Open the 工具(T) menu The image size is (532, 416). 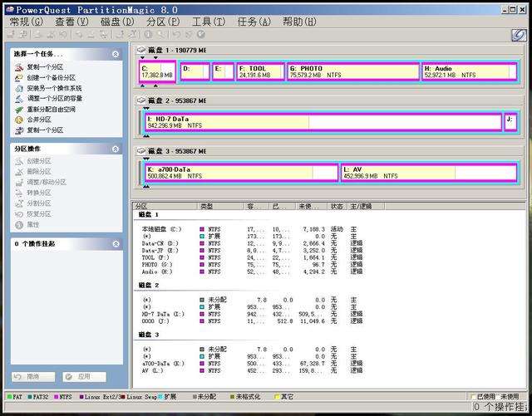click(209, 22)
